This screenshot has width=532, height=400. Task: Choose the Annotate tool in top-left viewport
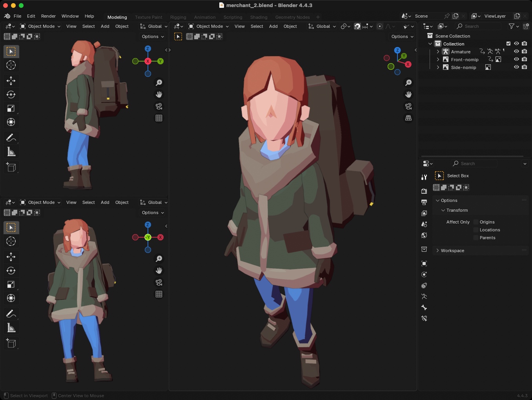pyautogui.click(x=11, y=138)
